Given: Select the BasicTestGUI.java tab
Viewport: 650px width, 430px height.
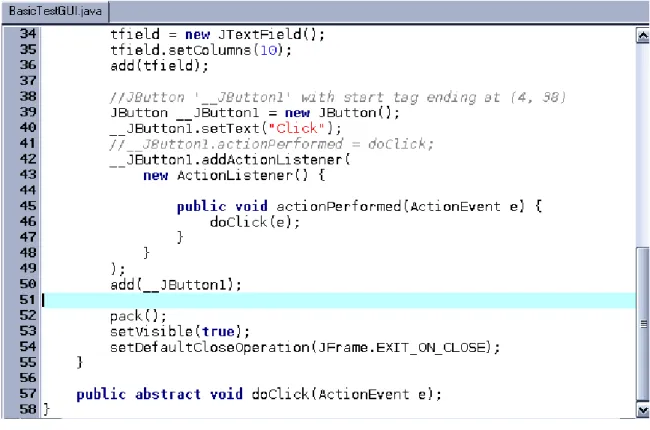Looking at the screenshot, I should point(55,11).
